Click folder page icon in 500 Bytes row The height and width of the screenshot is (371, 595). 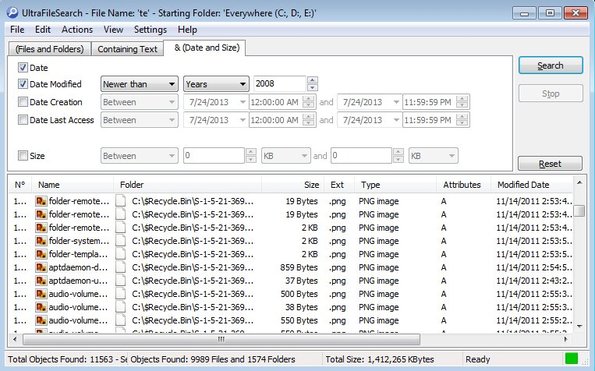pos(121,294)
